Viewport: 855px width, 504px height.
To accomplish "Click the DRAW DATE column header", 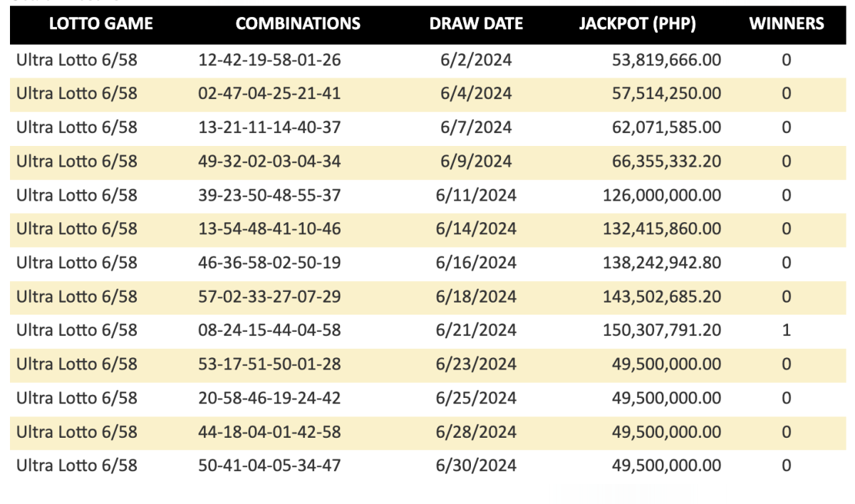I will [476, 23].
